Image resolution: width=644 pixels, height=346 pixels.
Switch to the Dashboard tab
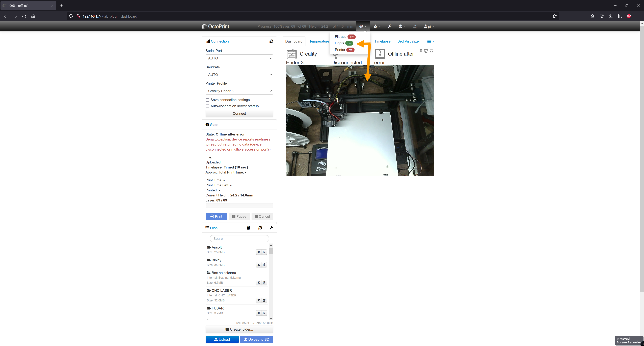click(x=294, y=41)
